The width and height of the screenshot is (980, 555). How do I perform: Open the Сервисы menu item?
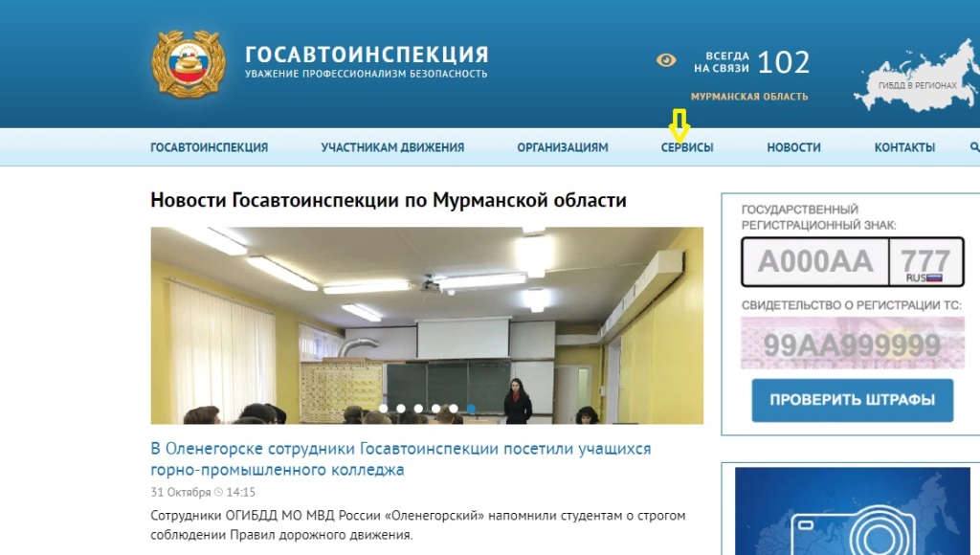686,147
